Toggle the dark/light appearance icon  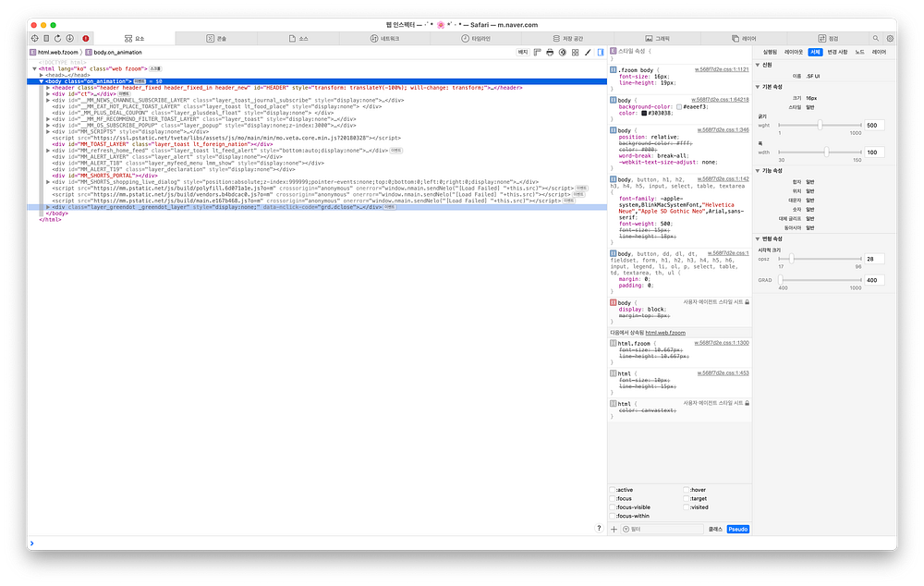click(562, 53)
